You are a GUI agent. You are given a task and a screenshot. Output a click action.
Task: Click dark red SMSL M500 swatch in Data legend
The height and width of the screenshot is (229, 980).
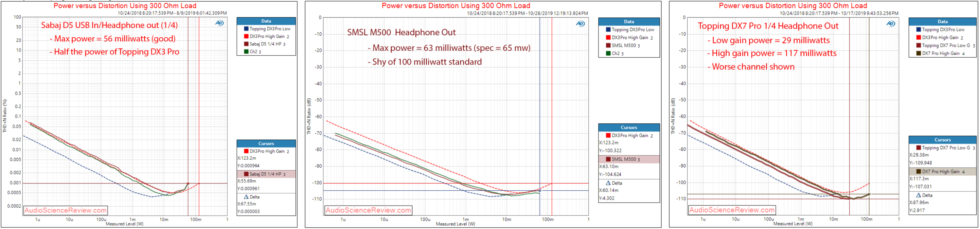608,45
